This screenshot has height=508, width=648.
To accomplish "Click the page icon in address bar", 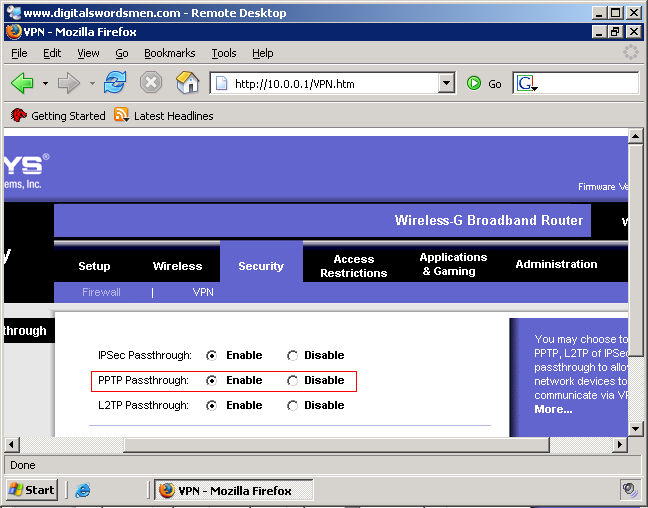I will [x=222, y=83].
